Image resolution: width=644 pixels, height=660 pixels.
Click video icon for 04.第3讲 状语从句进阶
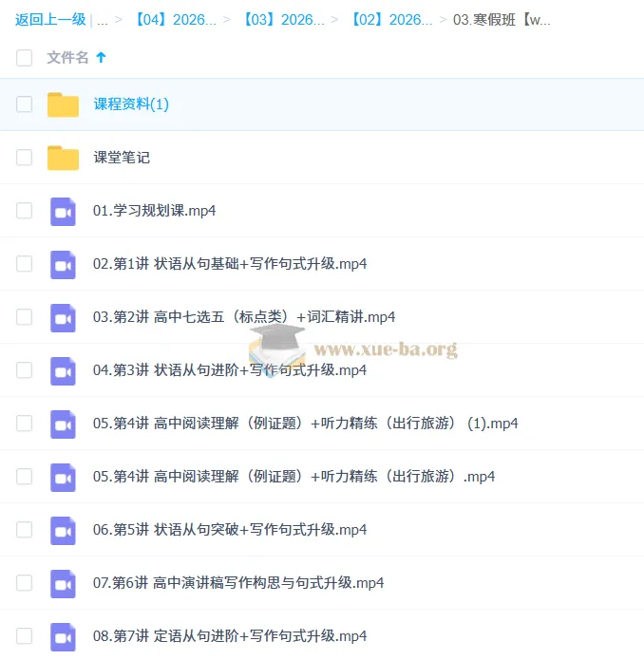click(63, 370)
